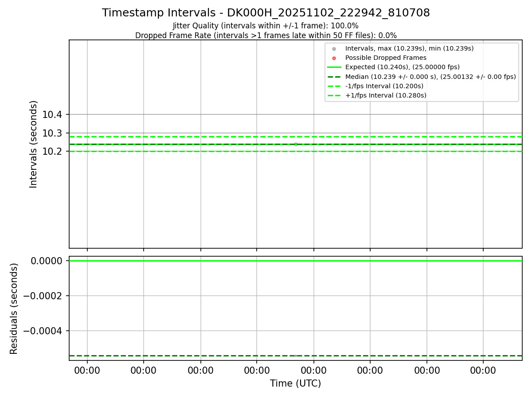Click the Time (UTC) axis label
Screen dimensions: 532x399
pyautogui.click(x=295, y=383)
